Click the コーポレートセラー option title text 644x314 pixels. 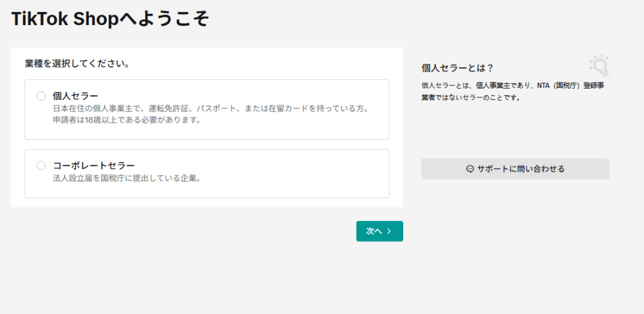pyautogui.click(x=94, y=166)
